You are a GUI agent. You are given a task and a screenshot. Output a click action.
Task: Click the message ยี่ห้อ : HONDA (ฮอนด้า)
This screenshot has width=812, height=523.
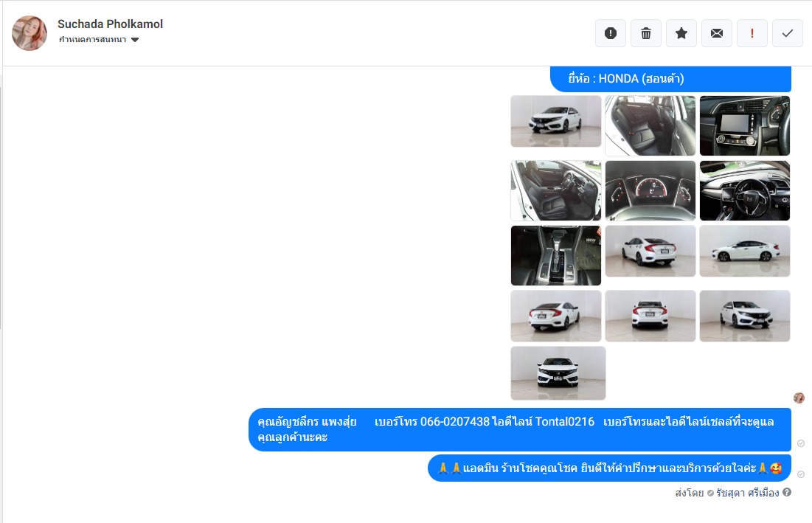670,79
